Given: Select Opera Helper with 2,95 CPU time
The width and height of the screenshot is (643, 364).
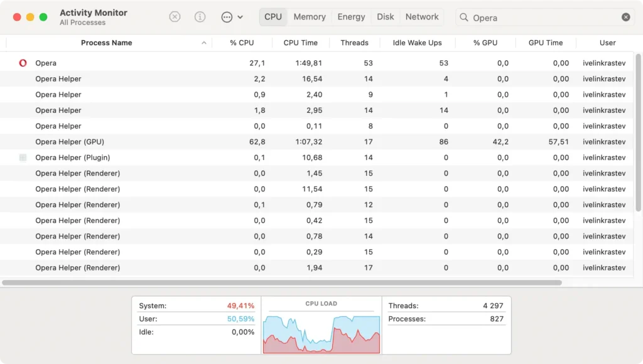Looking at the screenshot, I should tap(316, 110).
